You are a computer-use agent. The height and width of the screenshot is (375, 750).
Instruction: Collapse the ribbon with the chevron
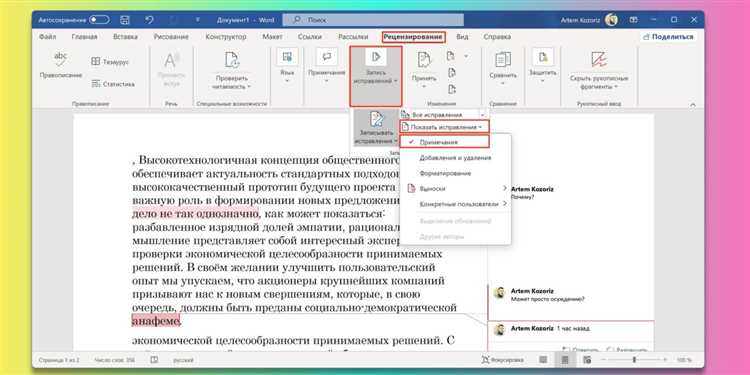point(692,104)
